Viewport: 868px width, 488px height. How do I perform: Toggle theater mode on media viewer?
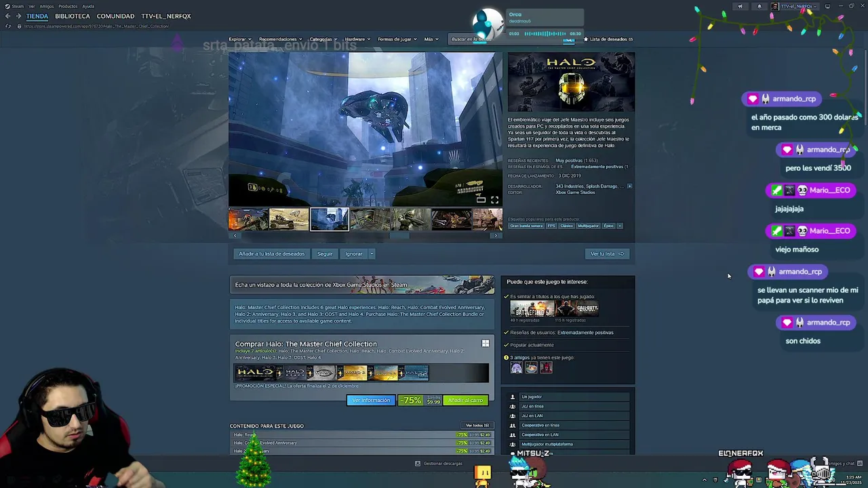coord(481,200)
